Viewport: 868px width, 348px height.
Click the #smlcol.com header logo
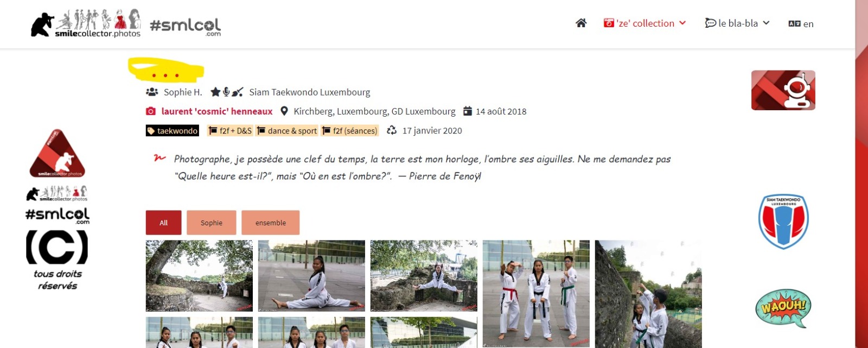[x=185, y=26]
